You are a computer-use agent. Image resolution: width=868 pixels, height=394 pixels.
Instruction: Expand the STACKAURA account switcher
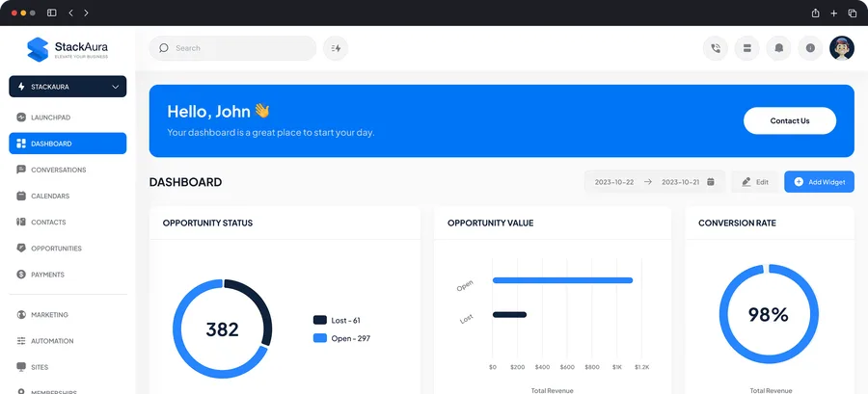coord(68,87)
